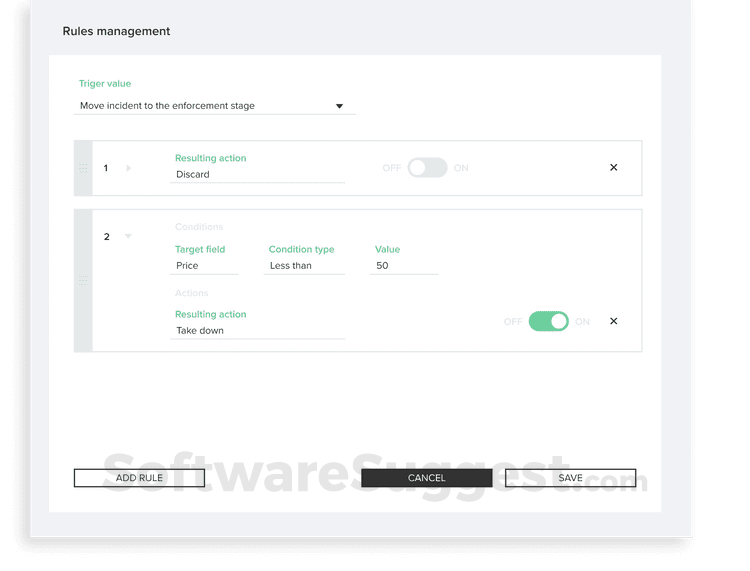Grab the drag handle of rule 1

coord(83,168)
